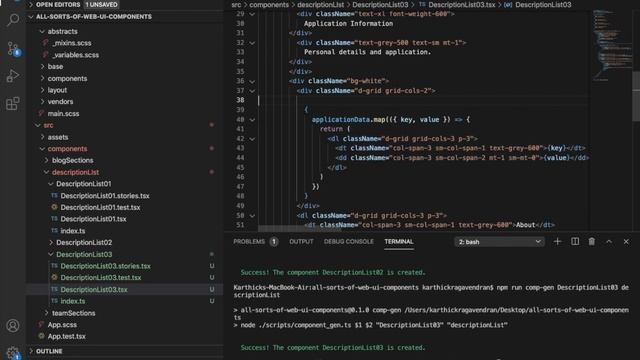This screenshot has width=640, height=360.
Task: Click the descriptionList breadcrumb segment
Action: point(320,5)
